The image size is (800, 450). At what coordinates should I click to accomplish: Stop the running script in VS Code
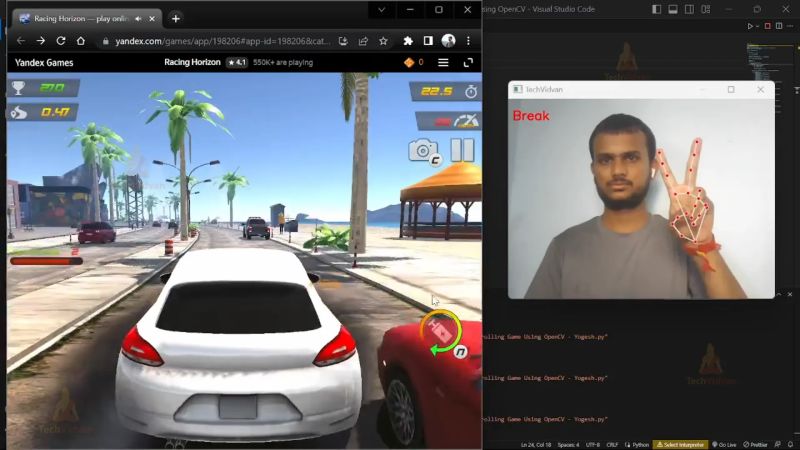pos(767,26)
